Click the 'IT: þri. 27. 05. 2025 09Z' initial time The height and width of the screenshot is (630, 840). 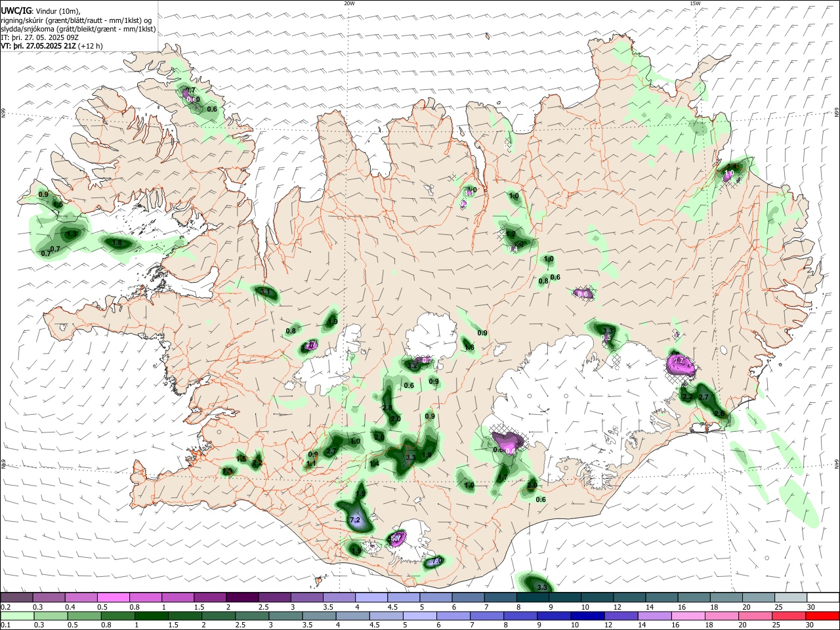[x=40, y=37]
